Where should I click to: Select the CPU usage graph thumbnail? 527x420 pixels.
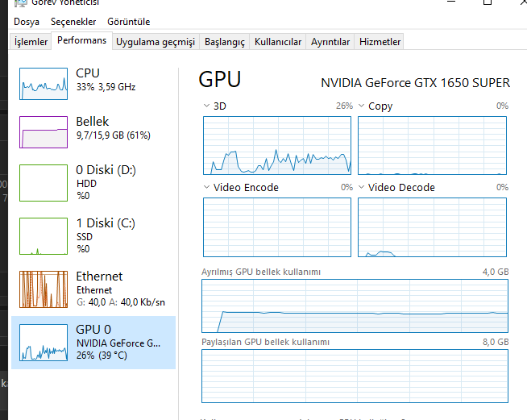click(44, 82)
